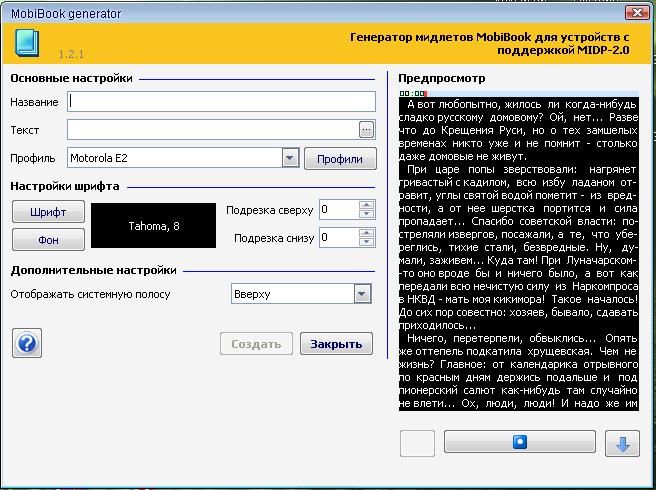Viewport: 656px width, 490px height.
Task: Click the Основные настройки heading
Action: (72, 78)
